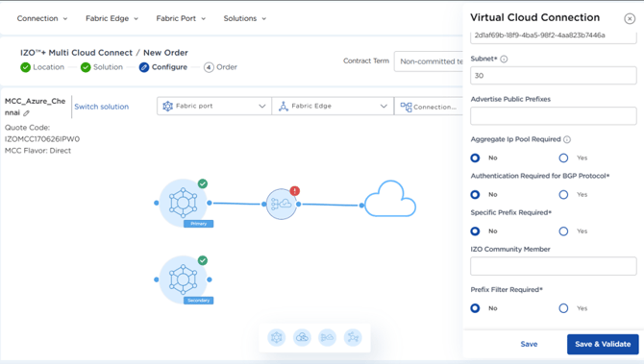This screenshot has width=644, height=364.
Task: Open the Connection menu
Action: pos(42,18)
